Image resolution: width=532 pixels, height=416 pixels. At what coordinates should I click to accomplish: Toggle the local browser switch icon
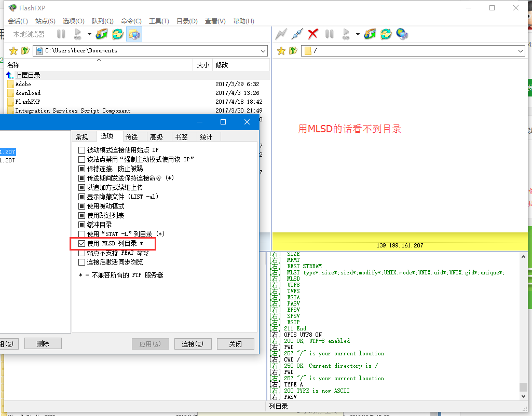(134, 34)
